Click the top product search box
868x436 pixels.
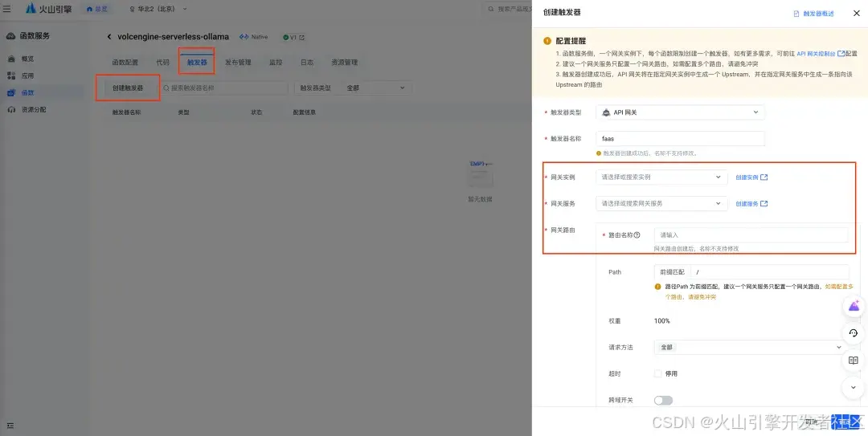coord(506,9)
